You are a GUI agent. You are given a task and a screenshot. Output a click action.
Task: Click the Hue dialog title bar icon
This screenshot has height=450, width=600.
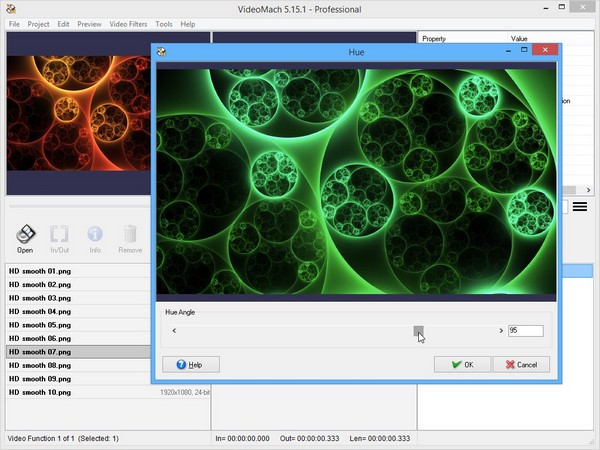[x=161, y=50]
